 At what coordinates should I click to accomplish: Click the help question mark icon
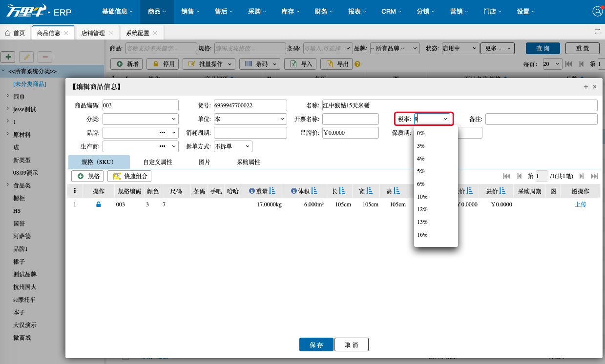357,64
